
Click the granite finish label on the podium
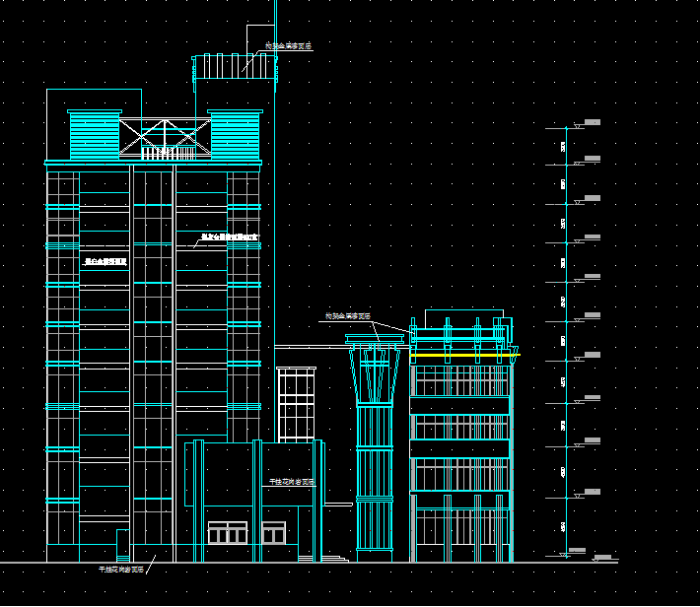coord(292,482)
